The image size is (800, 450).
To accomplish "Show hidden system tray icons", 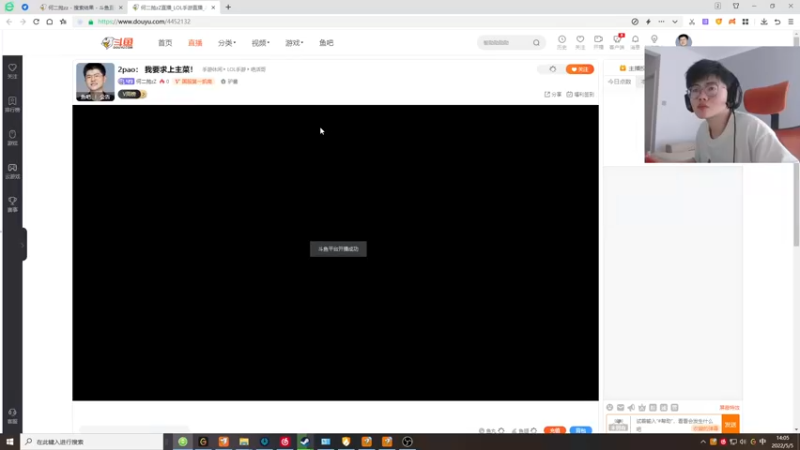I will 703,442.
